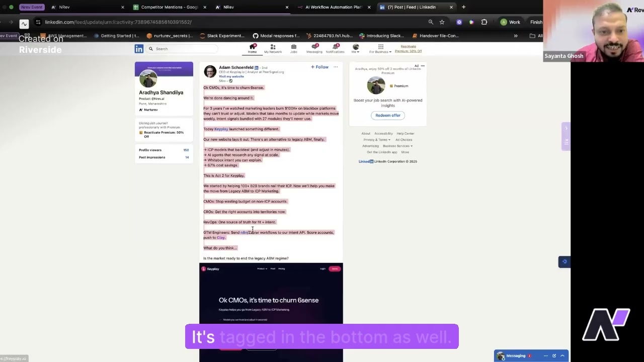Open Messaging overlay three-dot options
The height and width of the screenshot is (362, 644).
point(545,356)
